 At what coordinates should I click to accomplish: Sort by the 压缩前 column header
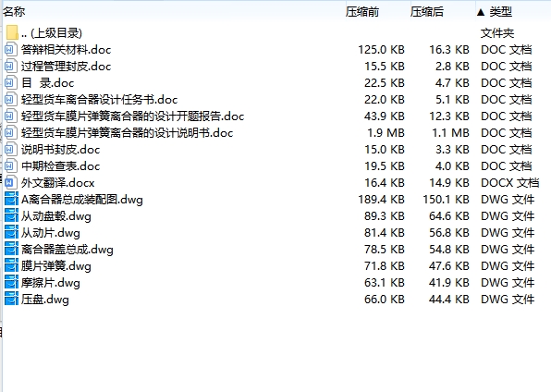tap(362, 12)
